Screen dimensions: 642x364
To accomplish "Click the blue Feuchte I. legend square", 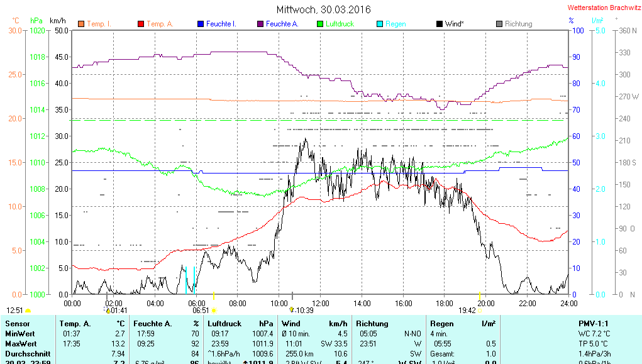I will 201,24.
